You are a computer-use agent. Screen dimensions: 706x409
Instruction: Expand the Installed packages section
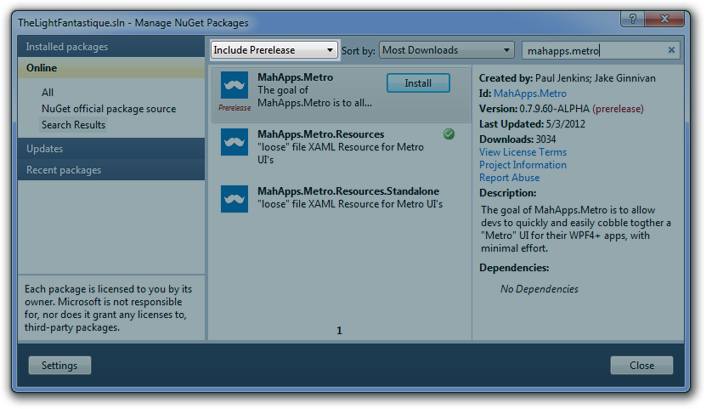[x=111, y=46]
